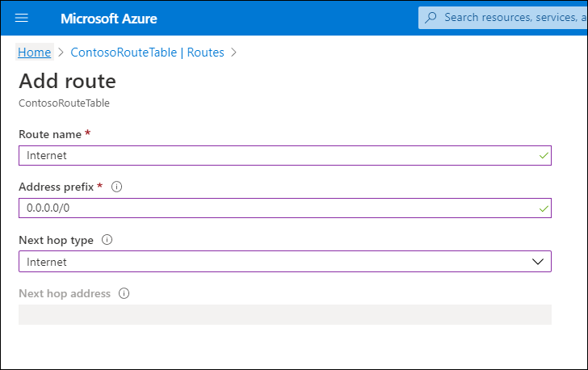Click the search magnifier icon

(x=431, y=17)
